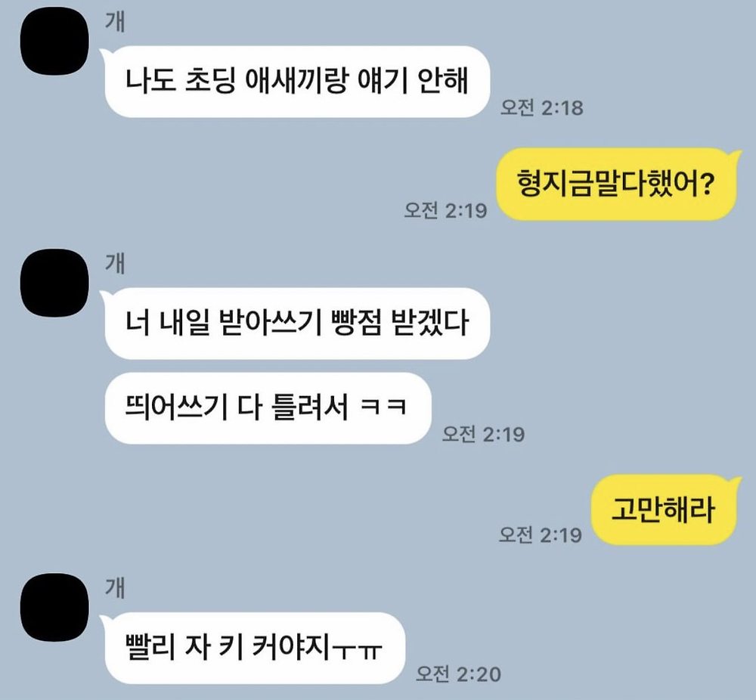Viewport: 756px width, 700px height.
Task: Tap the middle blacked-out profile avatar
Action: click(x=54, y=283)
